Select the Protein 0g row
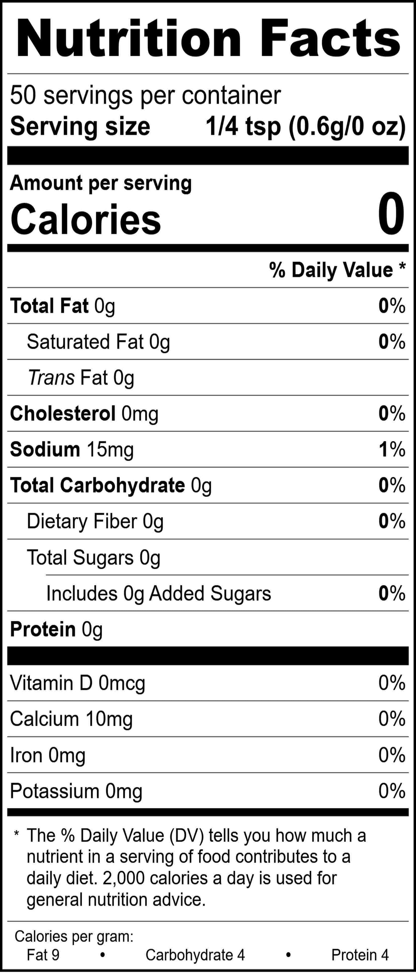 click(56, 629)
